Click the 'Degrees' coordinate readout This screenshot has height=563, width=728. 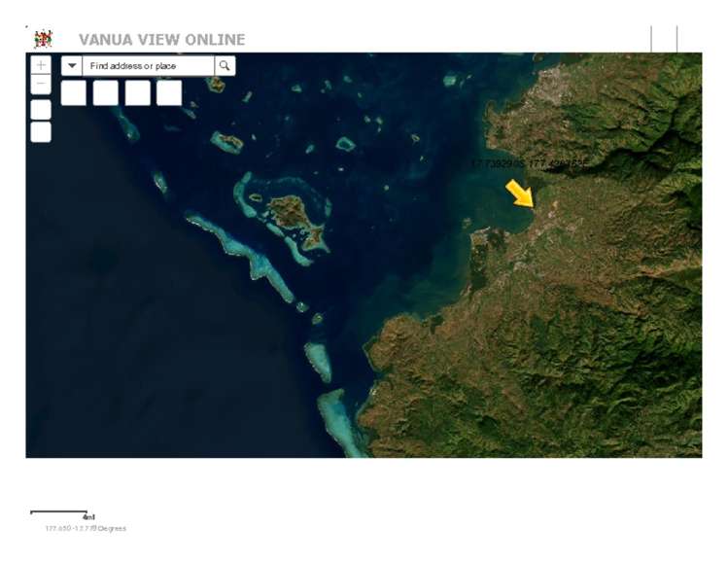(x=86, y=529)
